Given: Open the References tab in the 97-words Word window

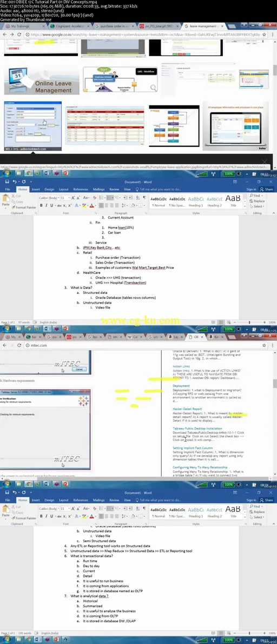Looking at the screenshot, I should (81, 189).
